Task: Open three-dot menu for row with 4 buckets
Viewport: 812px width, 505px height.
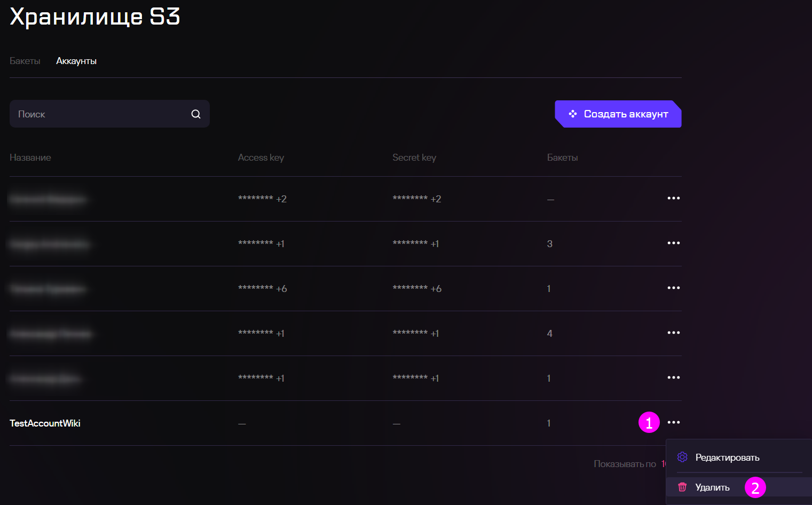Action: 674,333
